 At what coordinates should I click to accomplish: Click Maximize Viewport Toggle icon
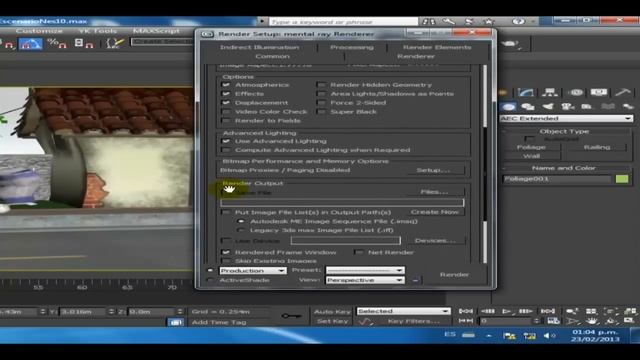pyautogui.click(x=629, y=321)
